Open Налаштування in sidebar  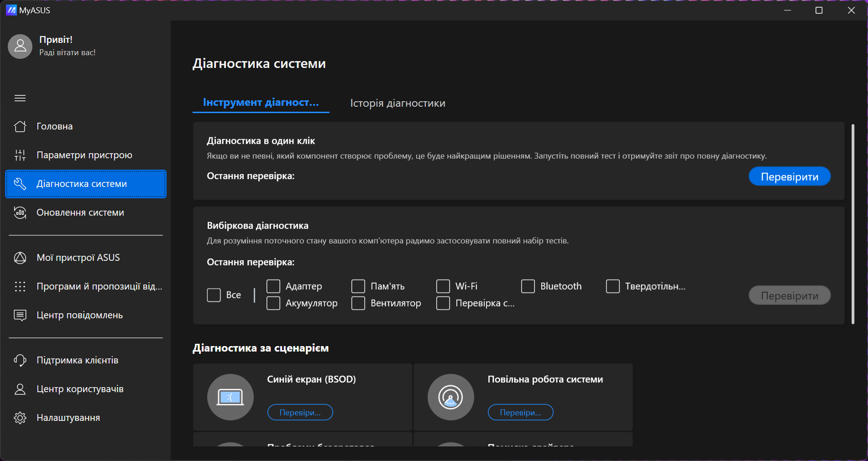tap(86, 418)
